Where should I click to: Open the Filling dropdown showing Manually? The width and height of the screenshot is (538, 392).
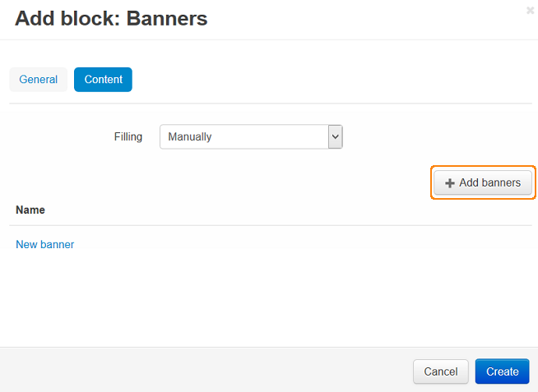(x=251, y=136)
